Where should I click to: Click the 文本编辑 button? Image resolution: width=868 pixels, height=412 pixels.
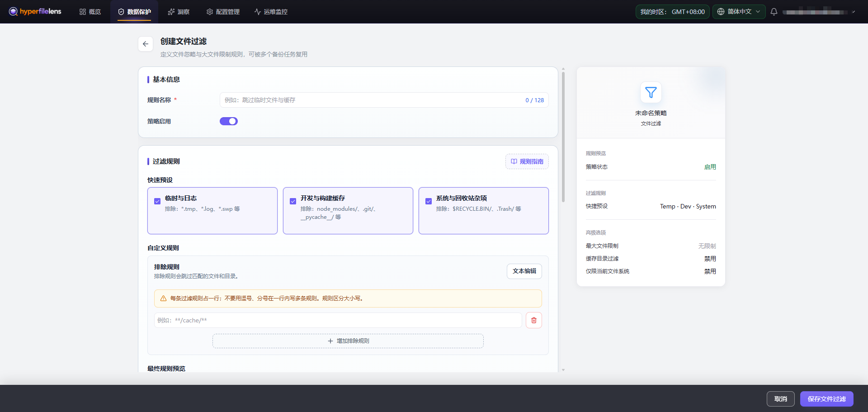point(524,271)
